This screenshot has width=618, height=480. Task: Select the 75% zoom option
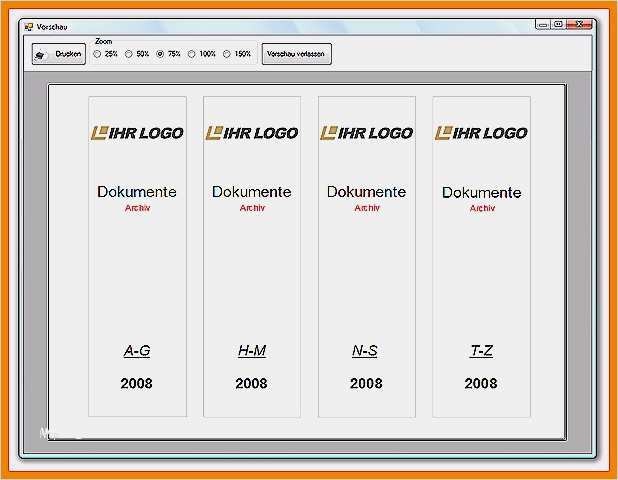(x=160, y=54)
